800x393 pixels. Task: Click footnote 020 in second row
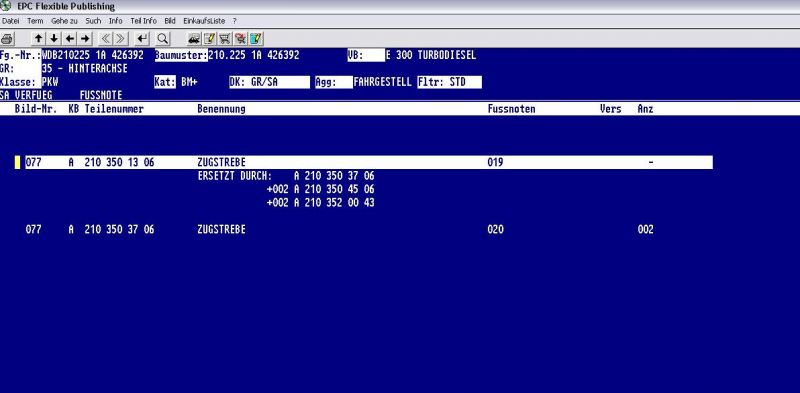pos(495,230)
